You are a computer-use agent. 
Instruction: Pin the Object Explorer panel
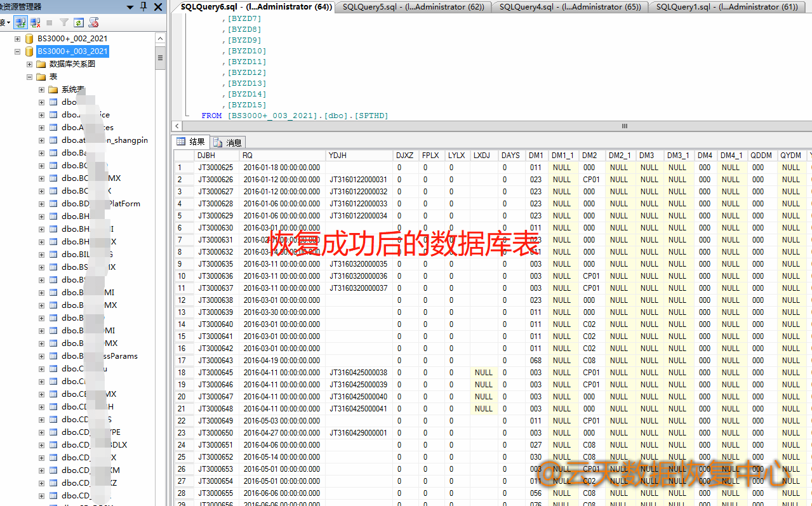tap(143, 6)
